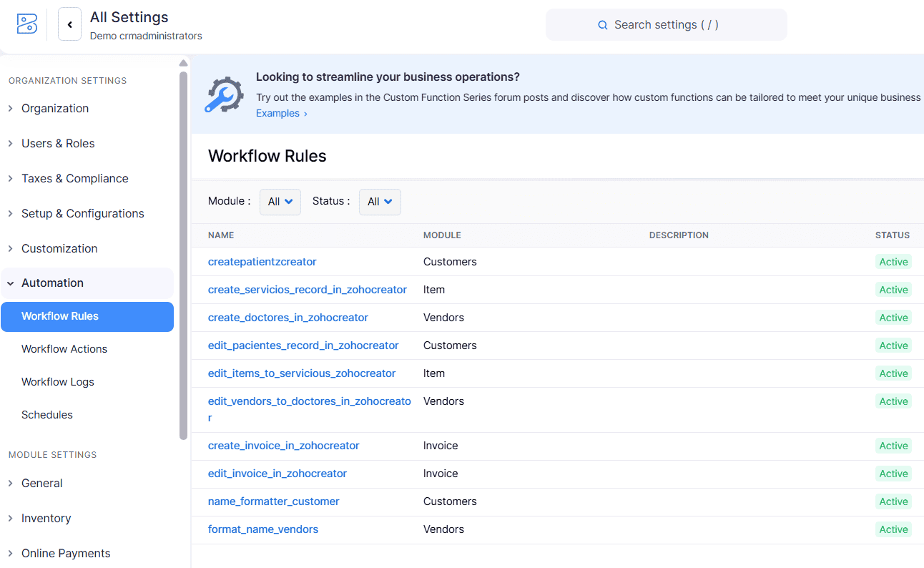Expand the Customization section
Viewport: 924px width, 568px height.
tap(60, 248)
